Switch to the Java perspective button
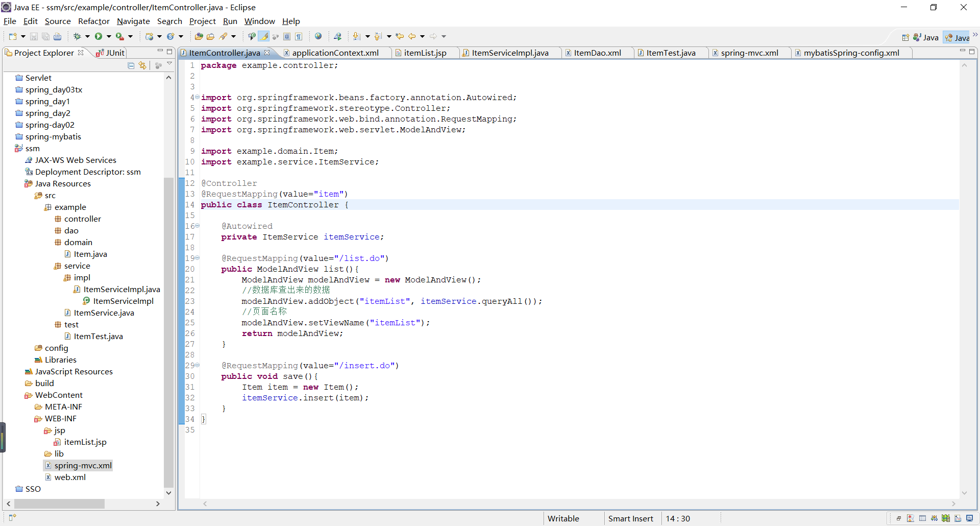The width and height of the screenshot is (980, 526). (925, 37)
